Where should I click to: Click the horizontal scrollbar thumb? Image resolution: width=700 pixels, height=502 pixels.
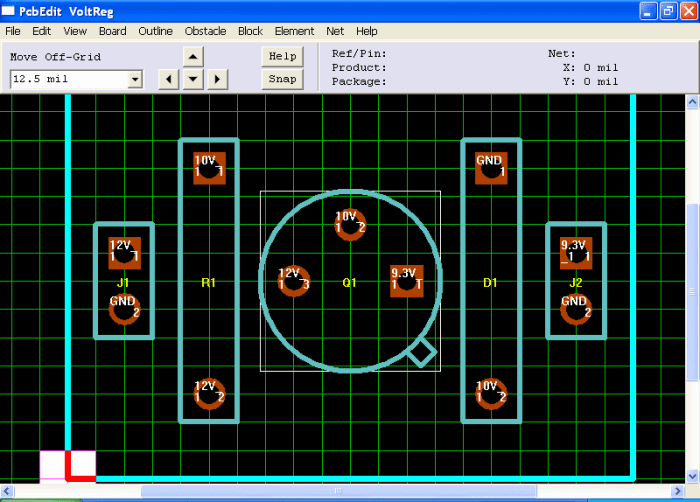(338, 491)
